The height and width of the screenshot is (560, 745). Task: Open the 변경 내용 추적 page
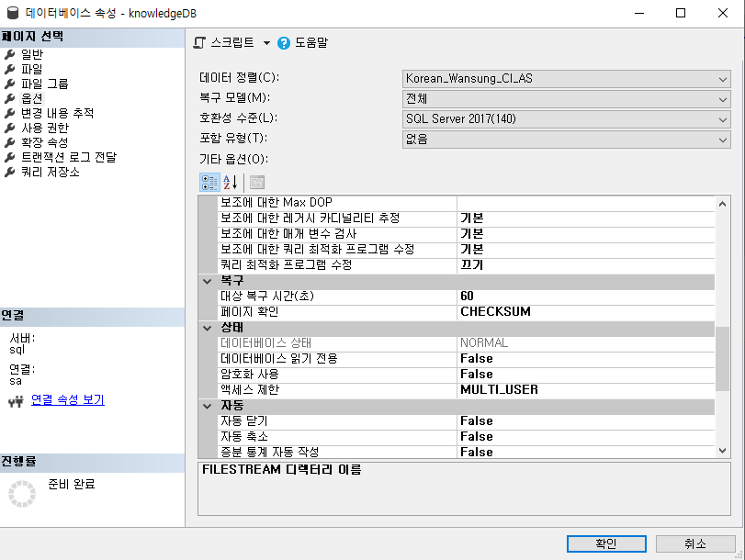point(58,113)
